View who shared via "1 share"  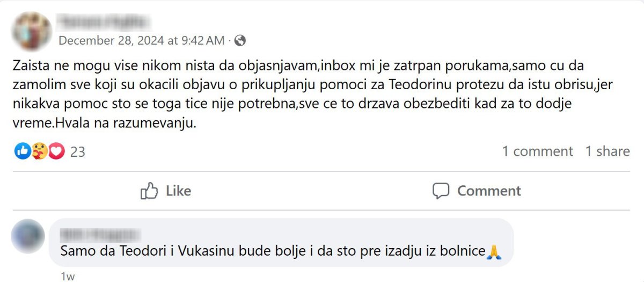607,151
